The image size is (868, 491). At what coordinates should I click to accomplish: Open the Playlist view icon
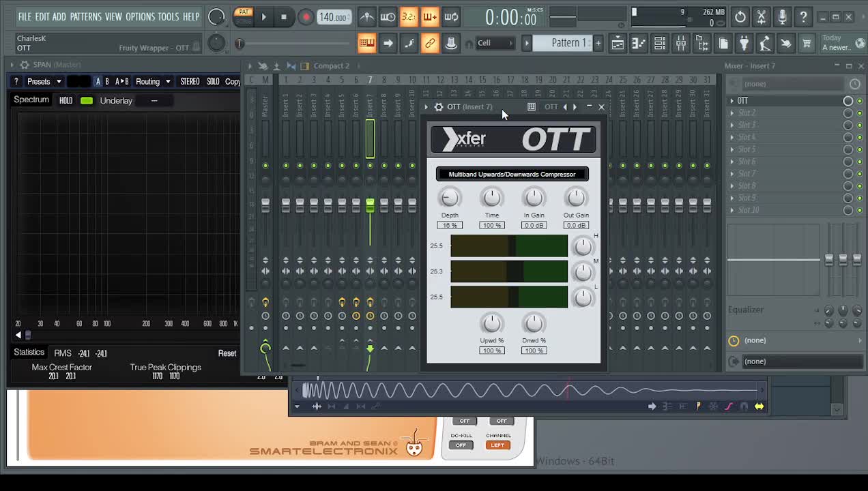(x=618, y=44)
